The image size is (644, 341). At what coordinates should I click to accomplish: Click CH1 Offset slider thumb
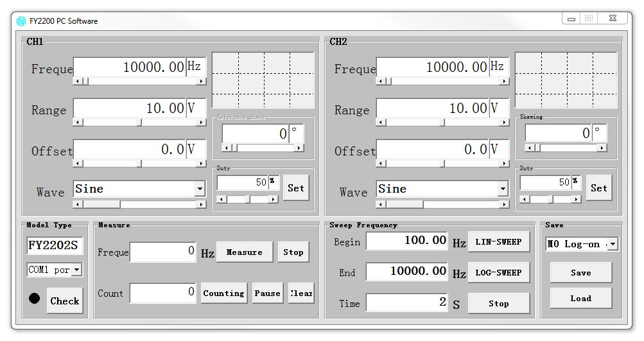[139, 164]
